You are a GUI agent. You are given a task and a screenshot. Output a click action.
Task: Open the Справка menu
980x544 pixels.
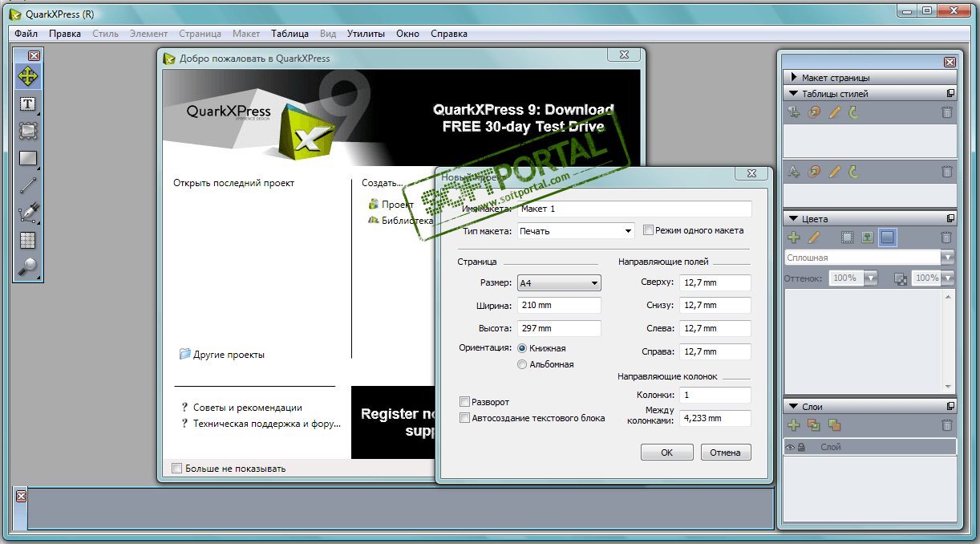tap(449, 34)
